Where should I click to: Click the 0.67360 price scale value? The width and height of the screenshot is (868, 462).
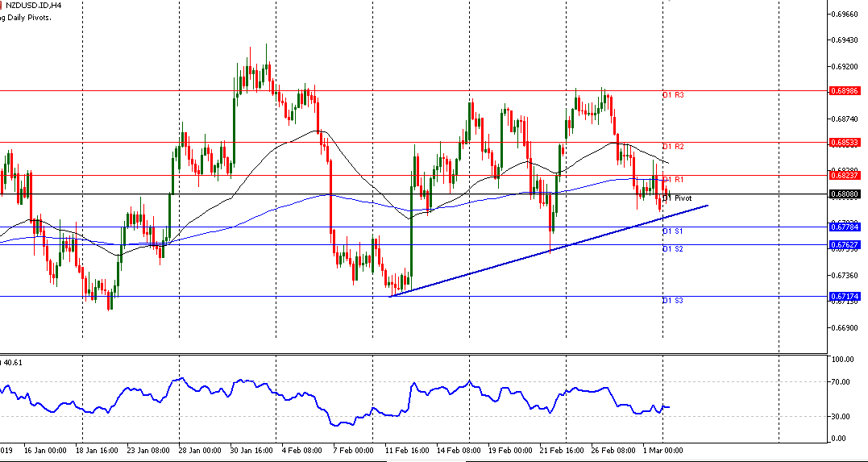(x=846, y=275)
